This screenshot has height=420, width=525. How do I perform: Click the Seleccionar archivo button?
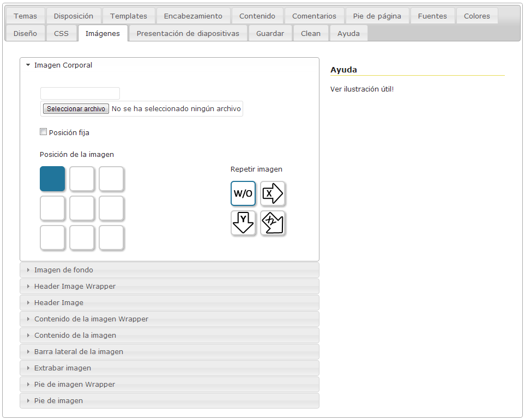[76, 109]
